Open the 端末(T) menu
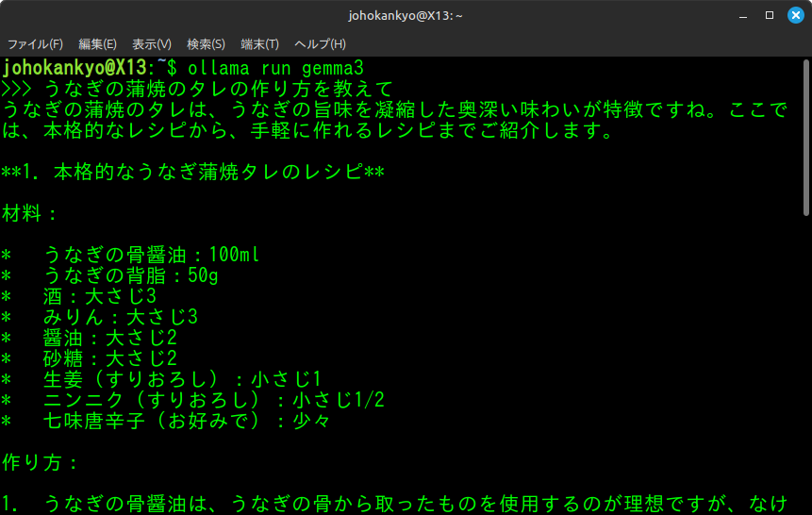The width and height of the screenshot is (812, 515). pyautogui.click(x=259, y=44)
